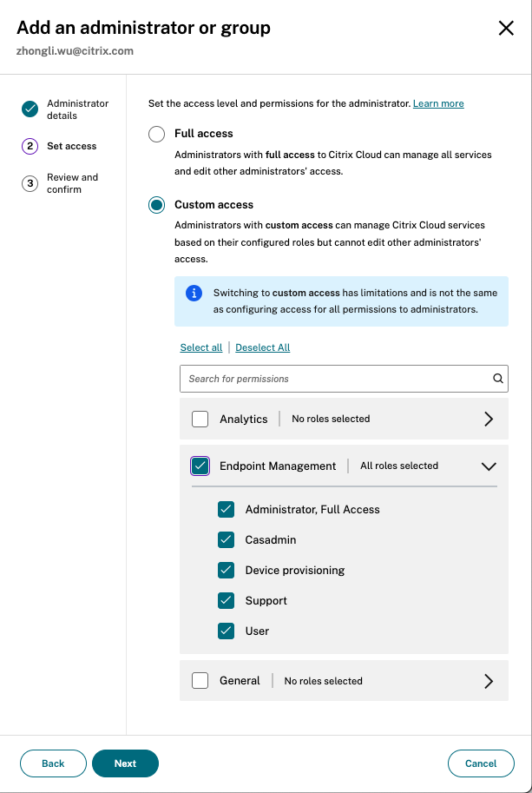Uncheck the Casadmin role

tap(227, 540)
